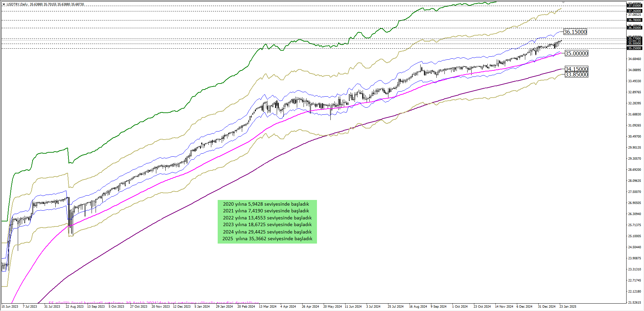The width and height of the screenshot is (644, 311).
Task: Select the 35.00000 price label box
Action: point(577,53)
